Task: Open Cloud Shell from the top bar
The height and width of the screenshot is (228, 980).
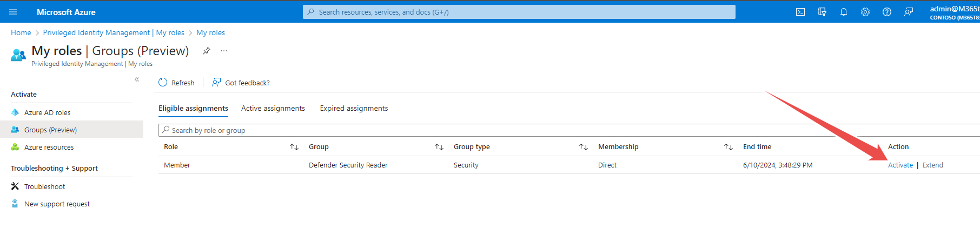Action: [800, 12]
